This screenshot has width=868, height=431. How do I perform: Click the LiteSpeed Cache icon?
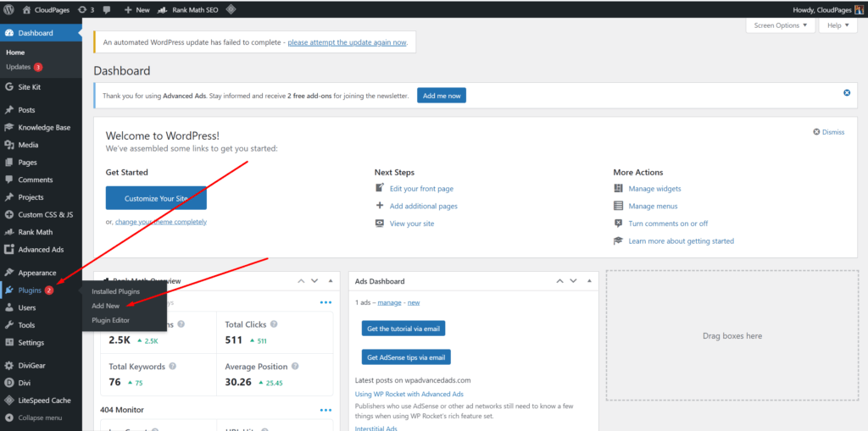[8, 401]
